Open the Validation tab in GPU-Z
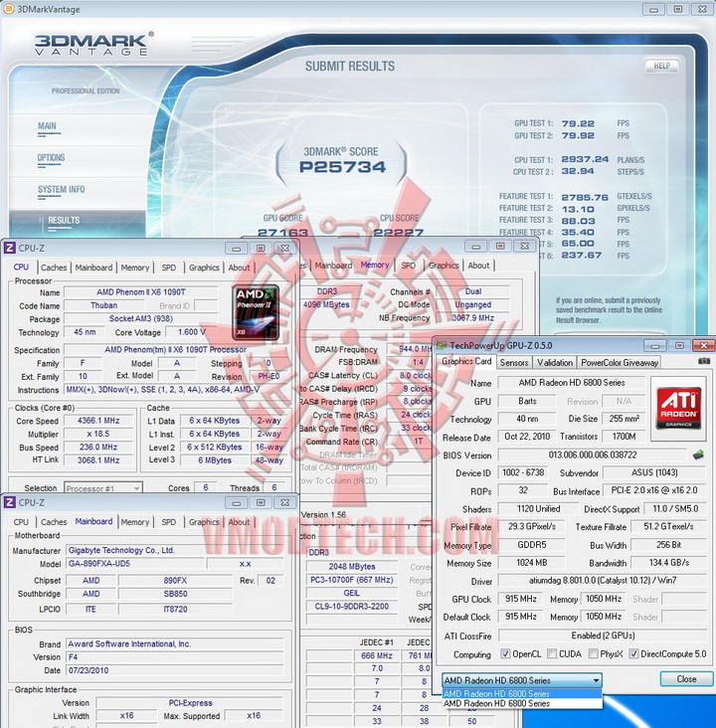This screenshot has width=716, height=728. coord(555,363)
